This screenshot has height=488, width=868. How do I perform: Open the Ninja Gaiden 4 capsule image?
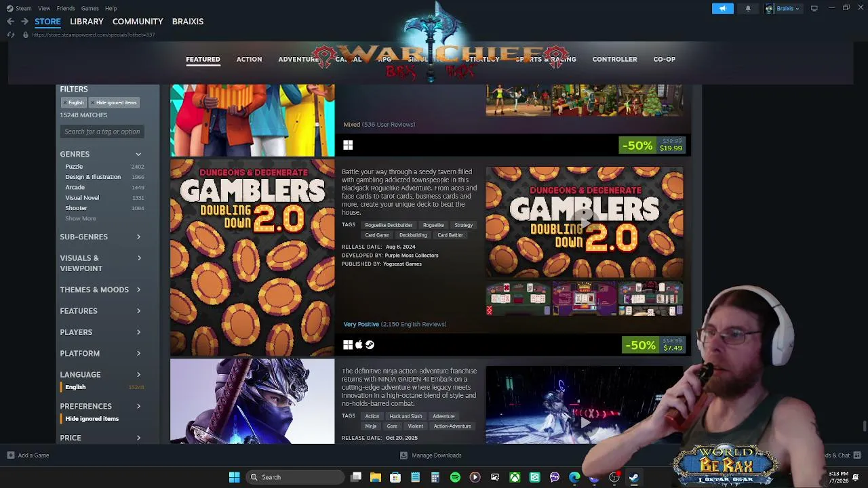[x=252, y=401]
